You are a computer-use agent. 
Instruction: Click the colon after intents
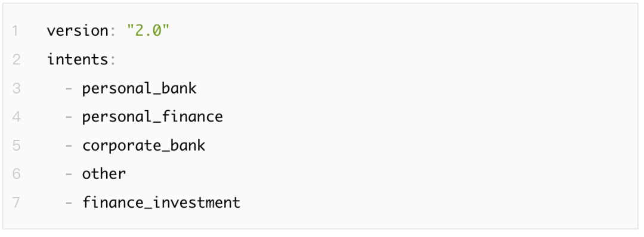[x=113, y=61]
